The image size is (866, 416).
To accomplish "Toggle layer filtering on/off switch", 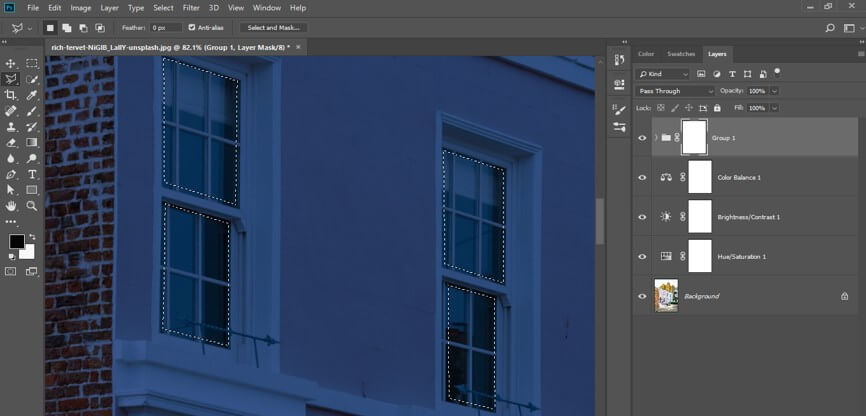I will coord(777,72).
